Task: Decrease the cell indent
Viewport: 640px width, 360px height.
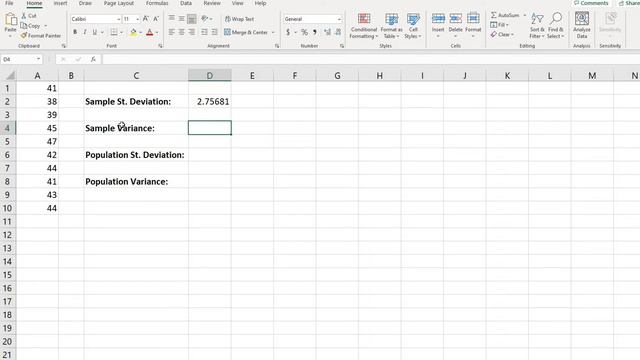Action: click(204, 32)
